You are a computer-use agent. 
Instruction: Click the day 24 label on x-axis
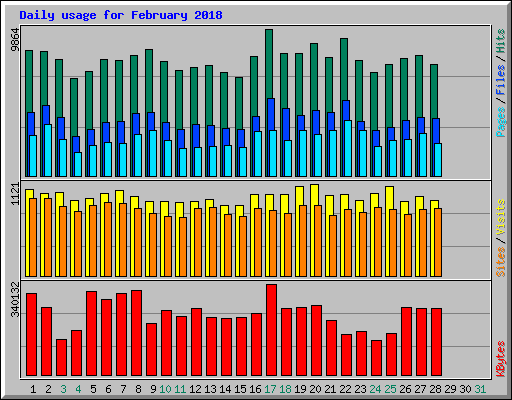(x=375, y=389)
